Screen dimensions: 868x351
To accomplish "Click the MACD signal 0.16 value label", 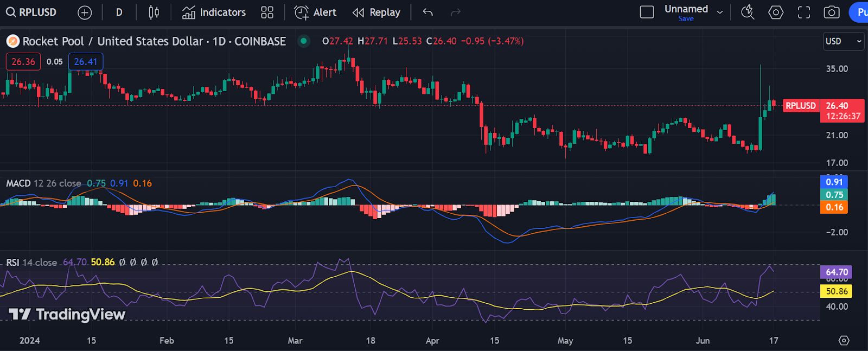I will coord(834,207).
